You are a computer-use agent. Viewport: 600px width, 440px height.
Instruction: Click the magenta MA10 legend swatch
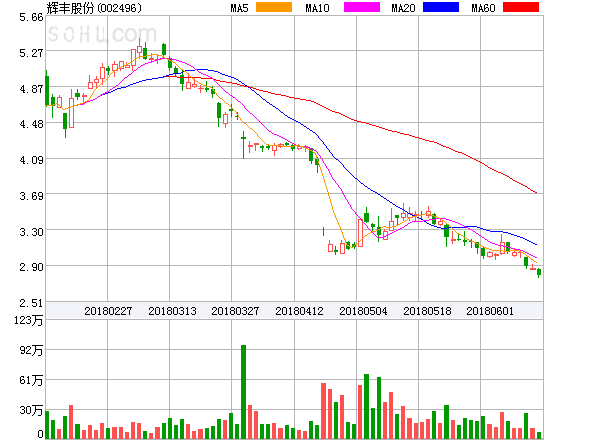362,7
